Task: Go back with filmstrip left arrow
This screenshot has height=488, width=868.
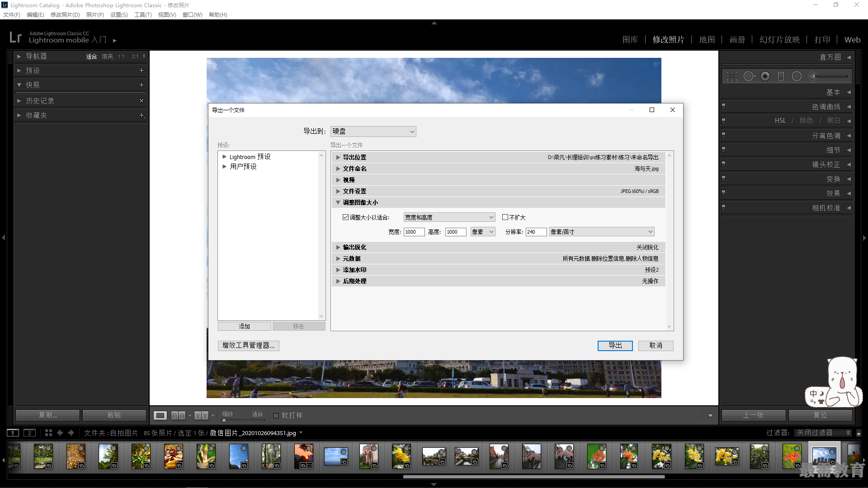Action: tap(60, 433)
